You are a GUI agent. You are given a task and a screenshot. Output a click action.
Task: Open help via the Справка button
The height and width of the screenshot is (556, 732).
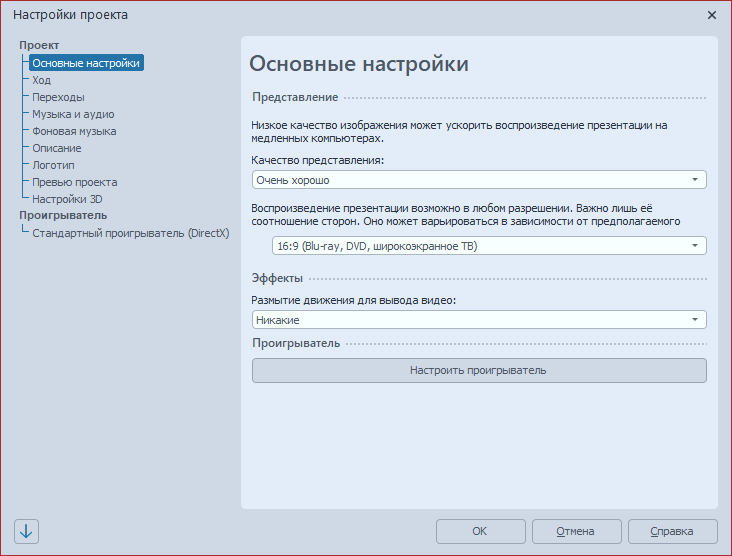click(x=673, y=531)
